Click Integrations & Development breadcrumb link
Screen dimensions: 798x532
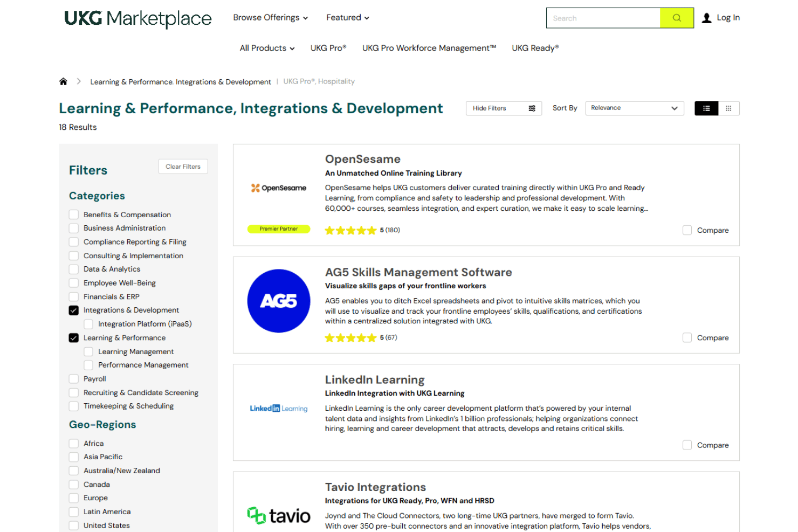[223, 82]
